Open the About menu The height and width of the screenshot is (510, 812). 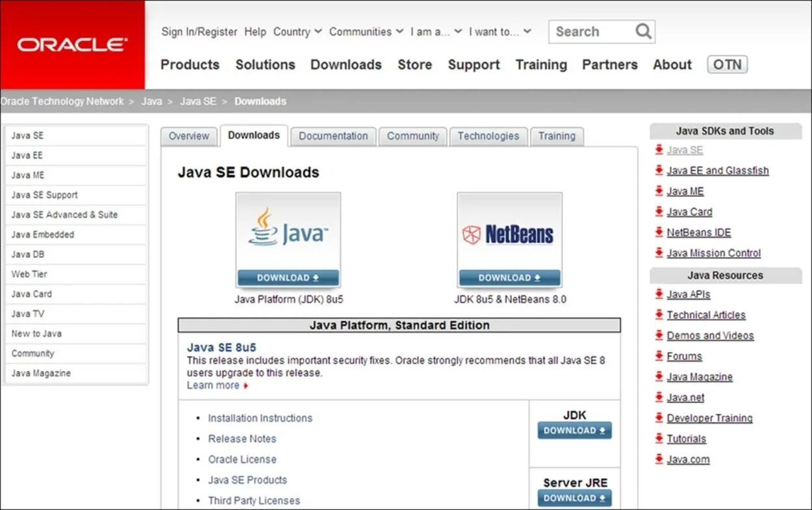pyautogui.click(x=672, y=64)
